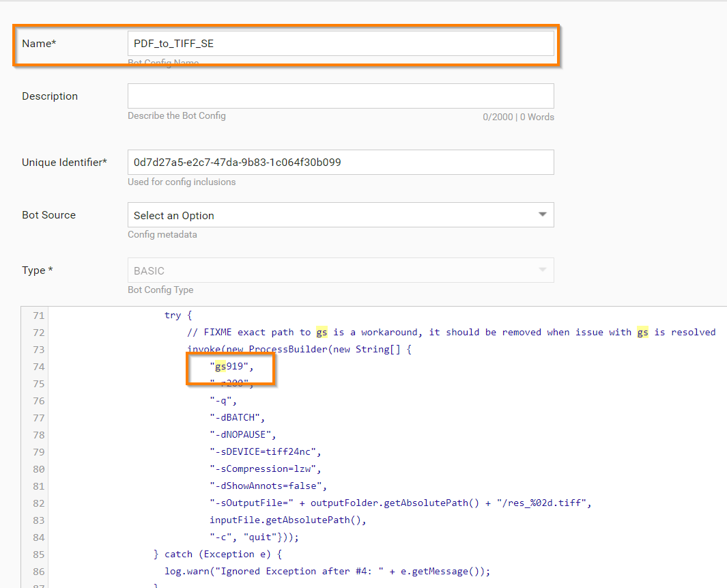
Task: Click the "0/2000 | 0 Words" counter
Action: (518, 117)
